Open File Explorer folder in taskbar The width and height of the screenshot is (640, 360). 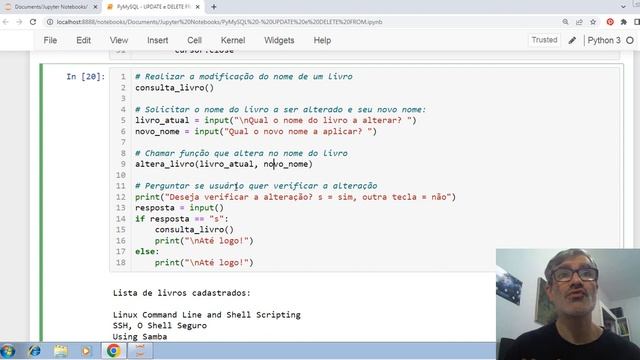pos(60,351)
